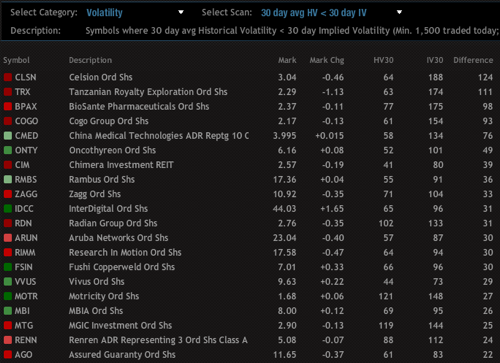This screenshot has height=363, width=500.
Task: Click 'Fushi Copperweld Ord Shs' description
Action: 122,267
